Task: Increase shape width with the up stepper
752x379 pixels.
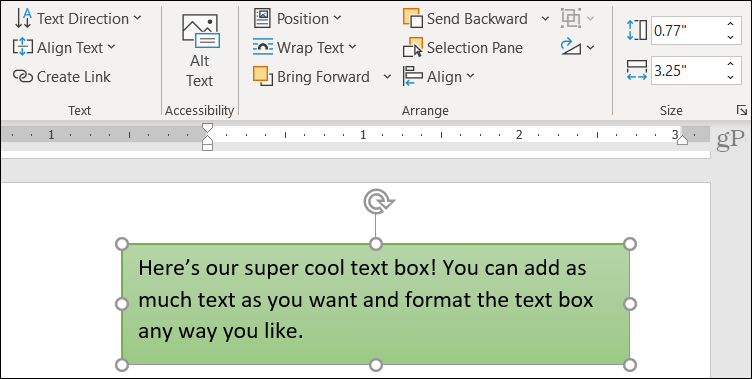Action: pos(730,64)
